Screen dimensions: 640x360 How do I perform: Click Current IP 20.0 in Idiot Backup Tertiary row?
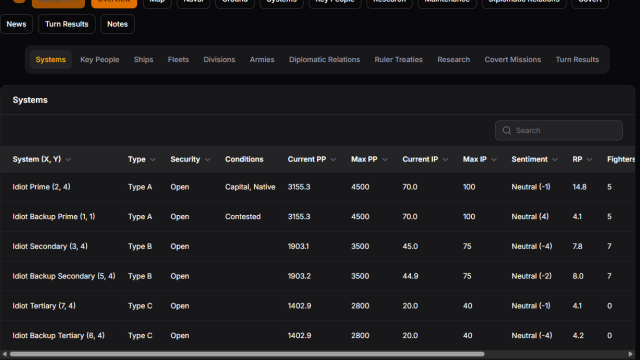click(x=410, y=336)
